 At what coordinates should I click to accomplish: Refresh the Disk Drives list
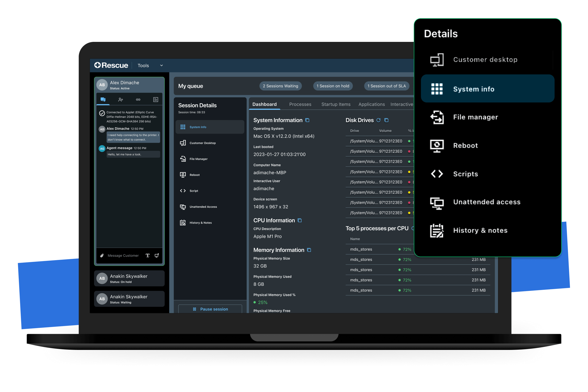tap(378, 120)
